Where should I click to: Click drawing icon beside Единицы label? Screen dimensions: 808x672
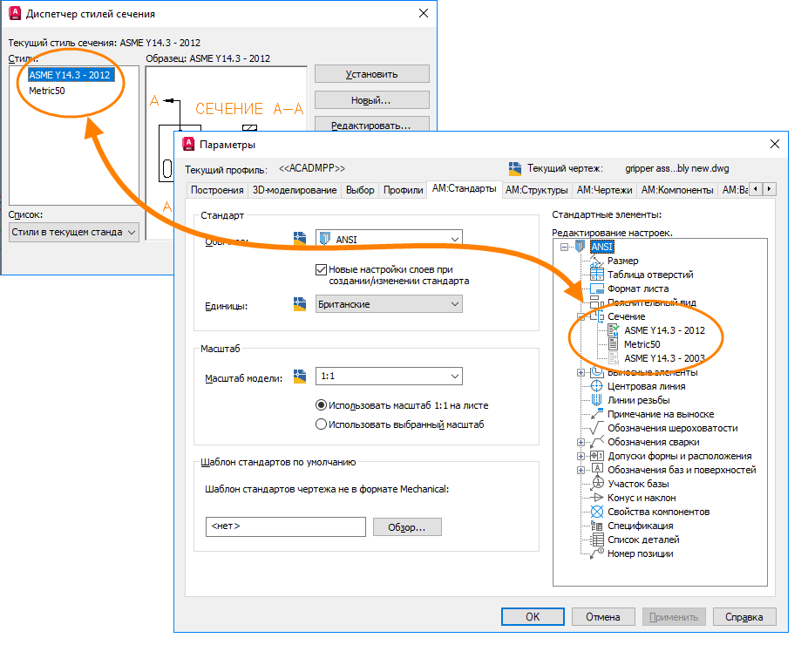[x=300, y=304]
